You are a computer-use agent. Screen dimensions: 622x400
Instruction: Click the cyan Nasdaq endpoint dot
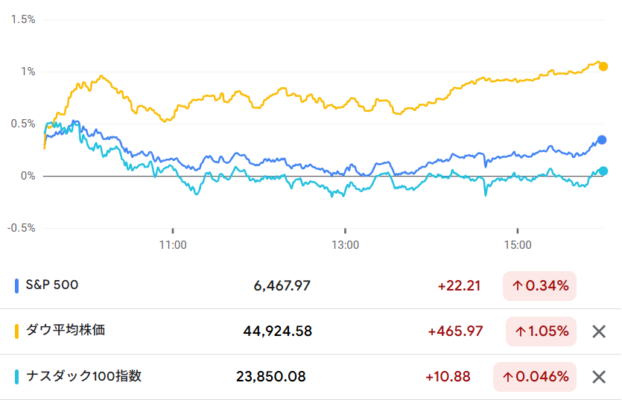tap(603, 171)
